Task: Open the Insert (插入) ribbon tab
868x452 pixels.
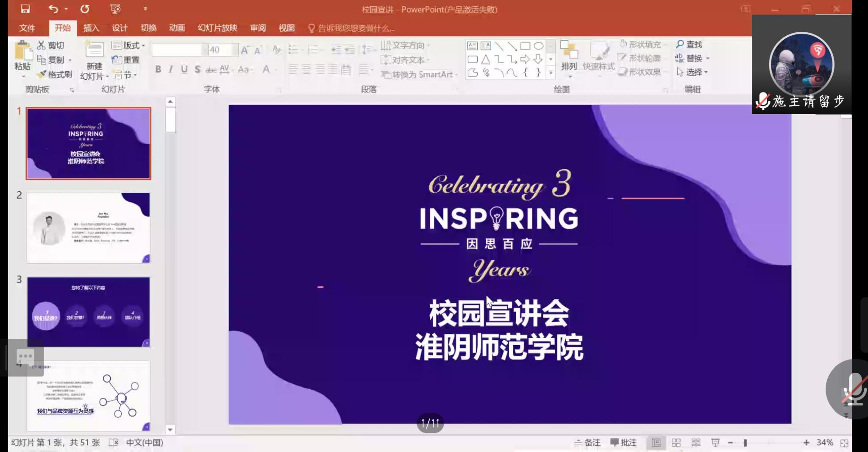Action: [91, 28]
